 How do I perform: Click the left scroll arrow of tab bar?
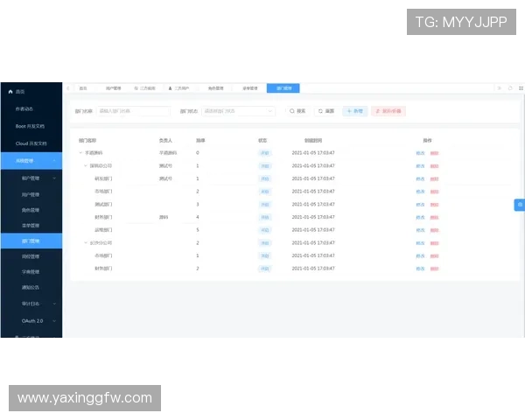pos(68,88)
